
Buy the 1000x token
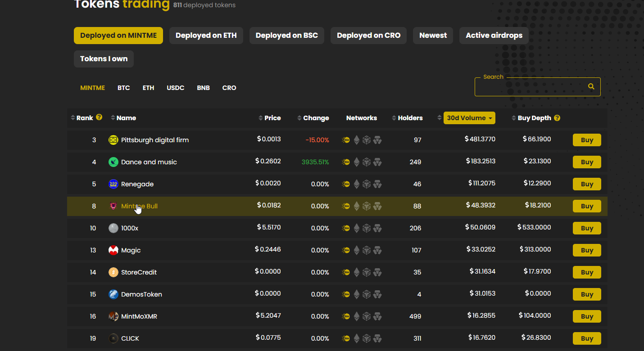point(586,228)
